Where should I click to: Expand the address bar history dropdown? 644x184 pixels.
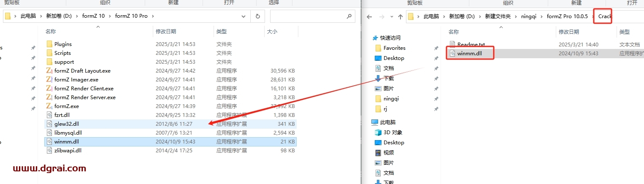tap(244, 16)
